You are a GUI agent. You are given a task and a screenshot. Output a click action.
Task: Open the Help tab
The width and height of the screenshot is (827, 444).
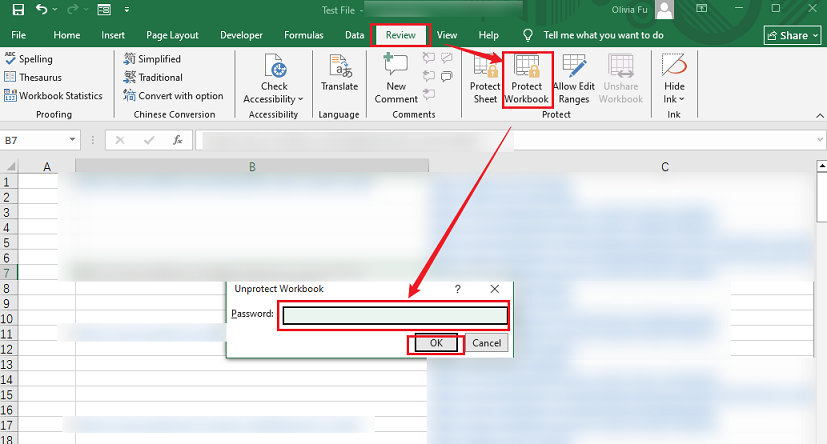click(488, 35)
